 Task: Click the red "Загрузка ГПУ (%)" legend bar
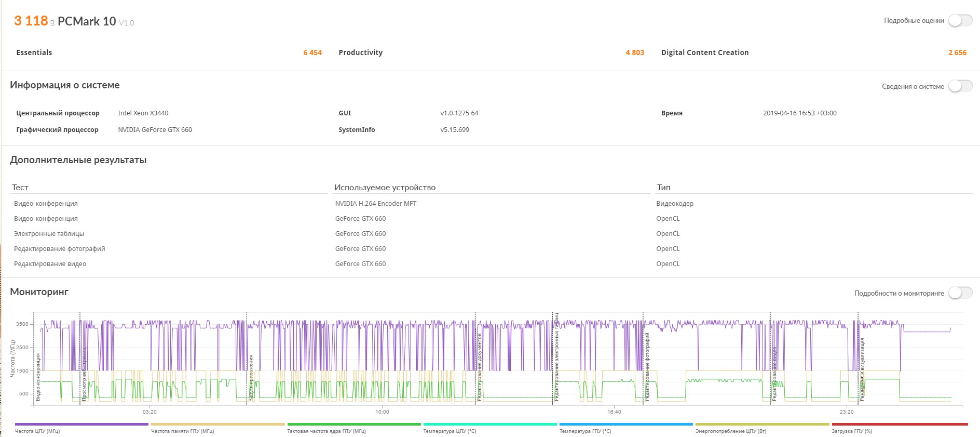(x=899, y=425)
